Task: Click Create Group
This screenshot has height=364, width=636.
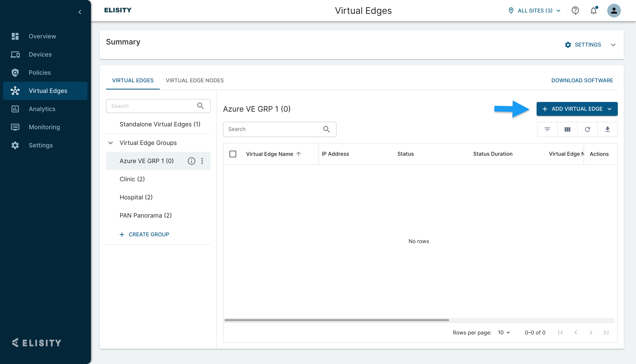Action: pyautogui.click(x=144, y=235)
